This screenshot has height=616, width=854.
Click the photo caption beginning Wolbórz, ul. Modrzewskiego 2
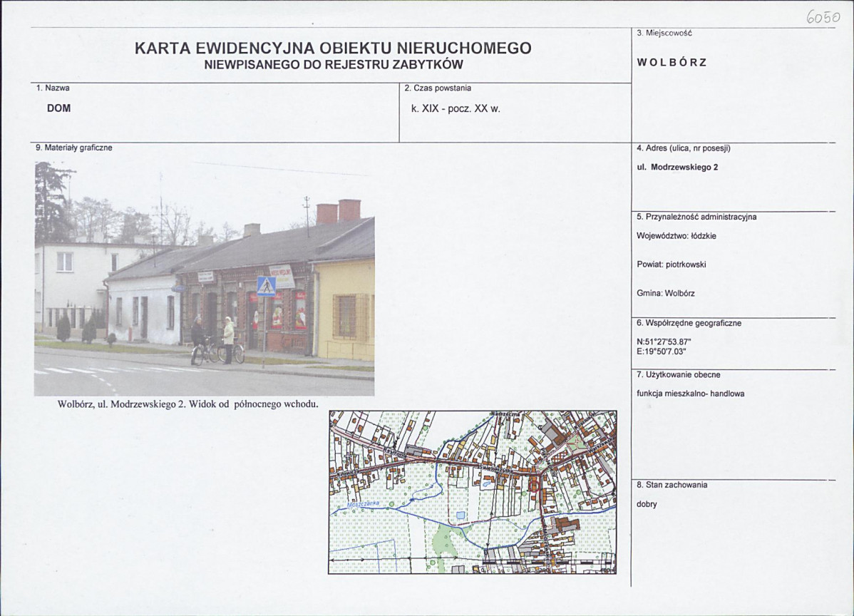pos(188,404)
